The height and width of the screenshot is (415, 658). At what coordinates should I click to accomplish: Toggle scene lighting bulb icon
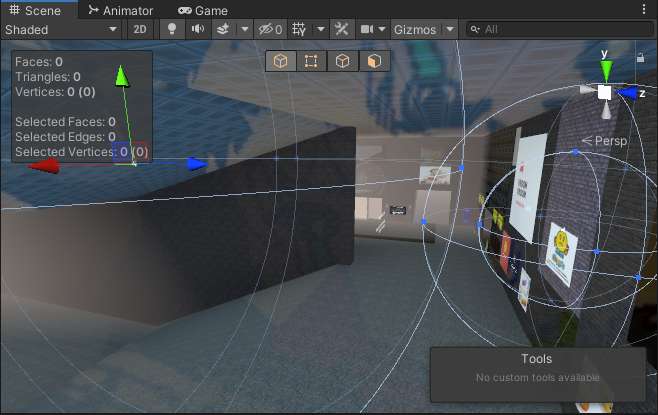point(172,30)
